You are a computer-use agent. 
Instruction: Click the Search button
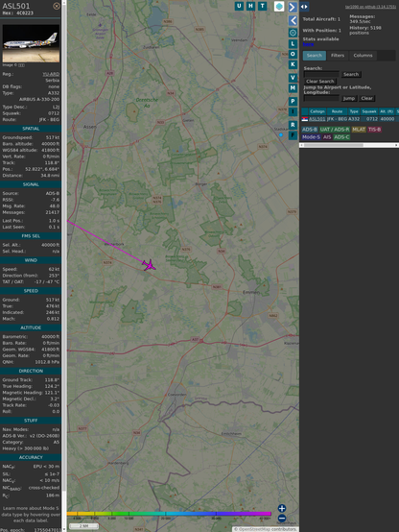(x=351, y=74)
